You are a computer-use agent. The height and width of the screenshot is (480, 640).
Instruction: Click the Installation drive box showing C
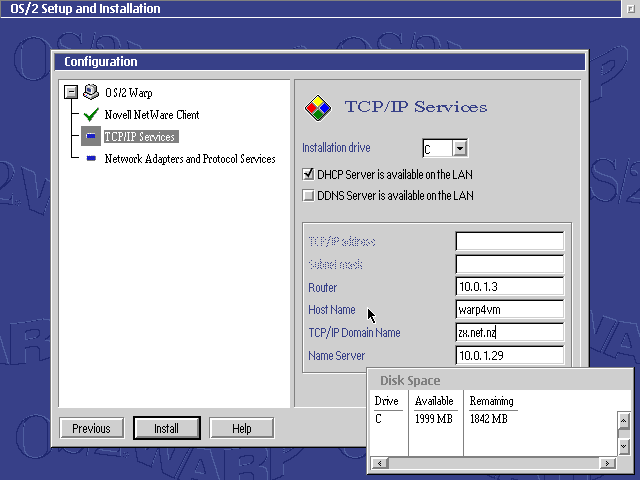(x=438, y=148)
